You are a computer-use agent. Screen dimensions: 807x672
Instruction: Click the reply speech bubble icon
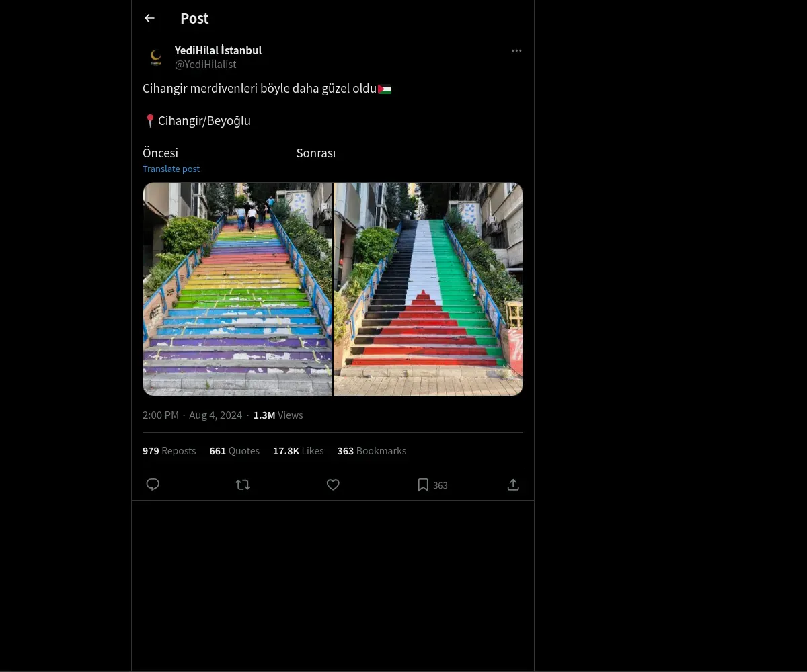[x=153, y=485]
